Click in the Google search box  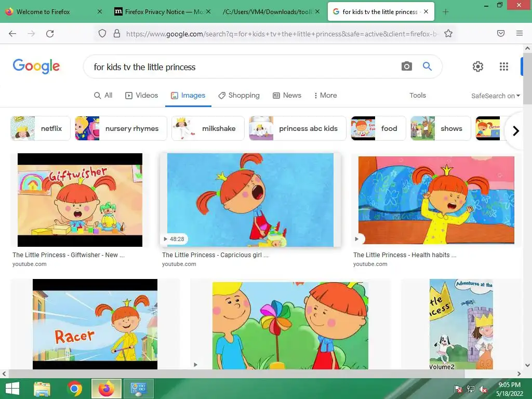(x=244, y=67)
